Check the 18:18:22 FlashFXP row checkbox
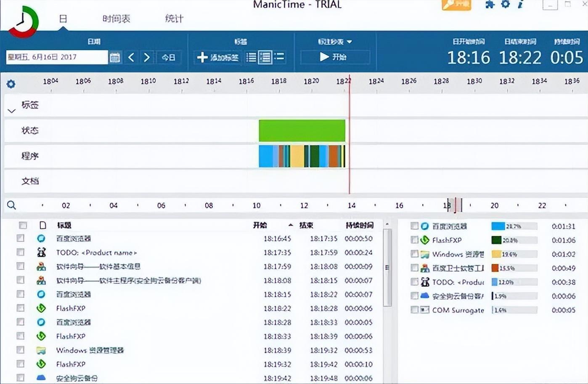Viewport: 588px width, 384px height. [20, 308]
